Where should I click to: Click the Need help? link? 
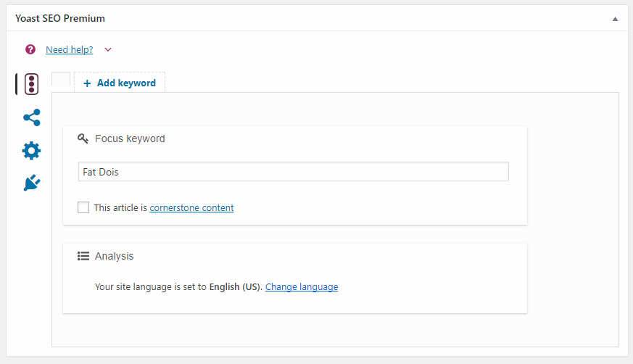tap(70, 49)
